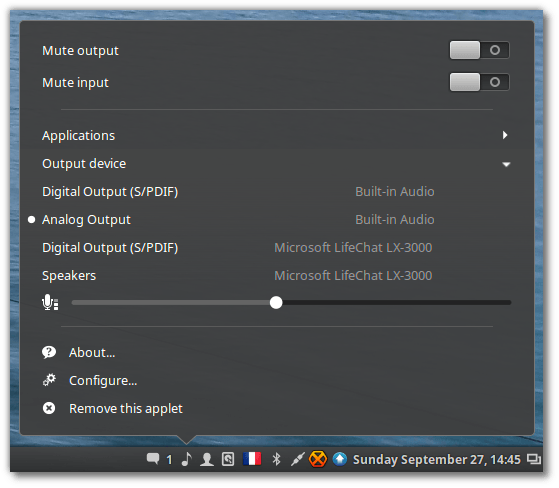Click the microphone icon beside the slider

tap(50, 303)
